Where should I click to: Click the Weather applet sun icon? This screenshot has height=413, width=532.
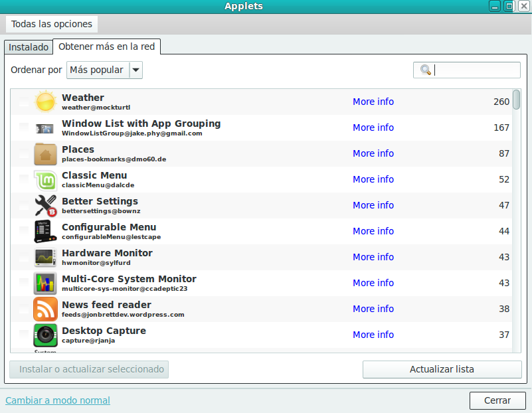tap(45, 102)
